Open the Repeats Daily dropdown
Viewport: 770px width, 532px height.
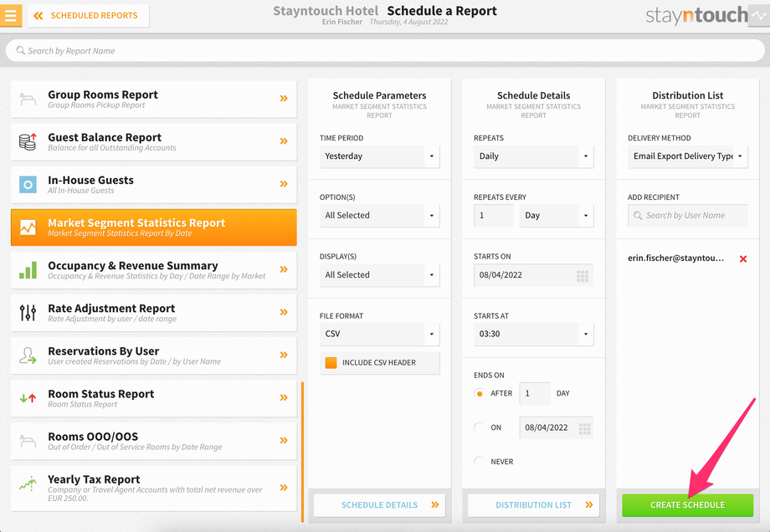point(534,156)
